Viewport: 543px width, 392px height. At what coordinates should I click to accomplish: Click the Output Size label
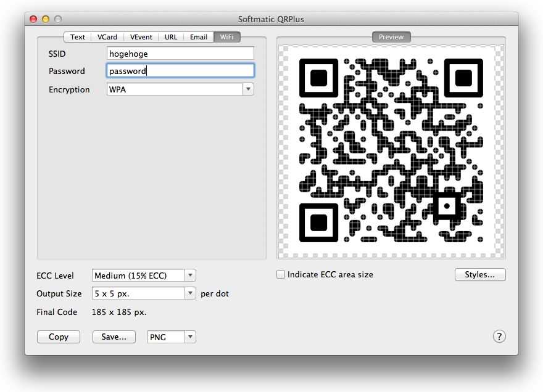59,294
